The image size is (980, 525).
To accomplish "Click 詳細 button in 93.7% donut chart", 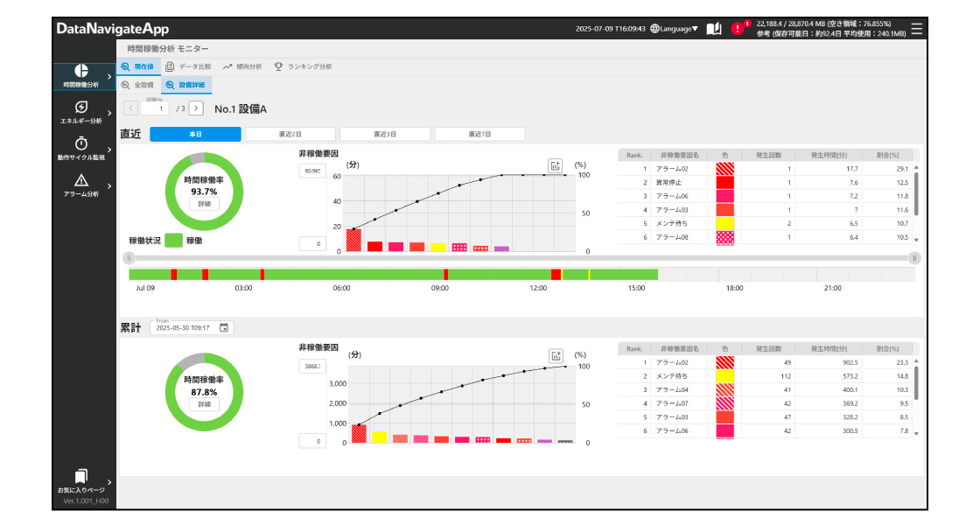I will click(x=204, y=203).
